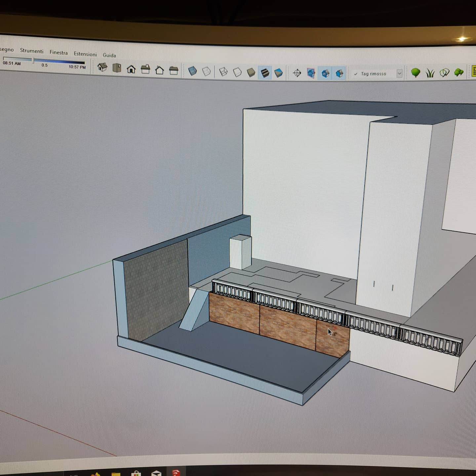Click the outlined tree icon
The height and width of the screenshot is (476, 476).
(x=445, y=72)
